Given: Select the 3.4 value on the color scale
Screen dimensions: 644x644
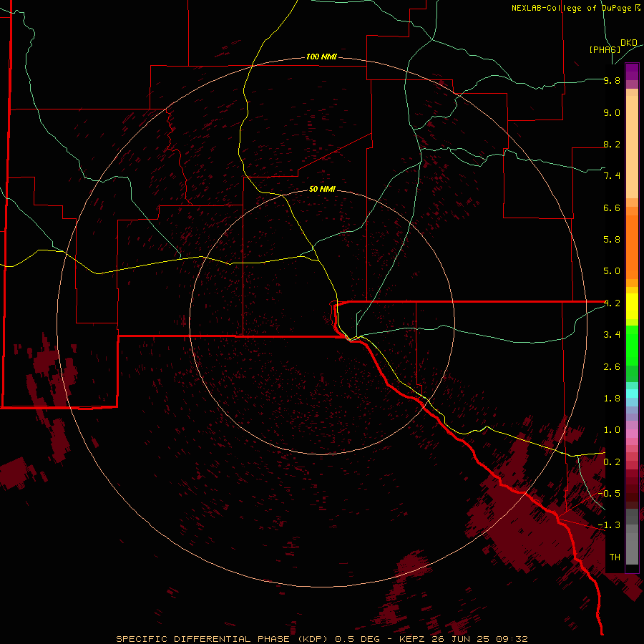Looking at the screenshot, I should pos(612,335).
